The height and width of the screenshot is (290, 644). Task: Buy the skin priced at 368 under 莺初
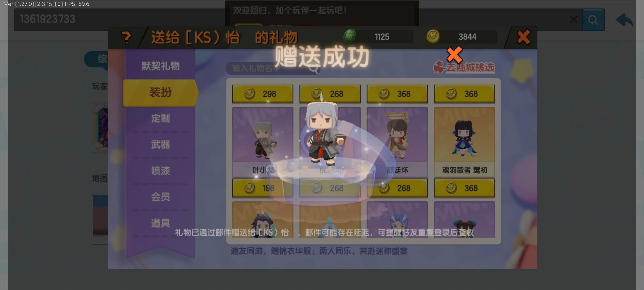[x=464, y=188]
